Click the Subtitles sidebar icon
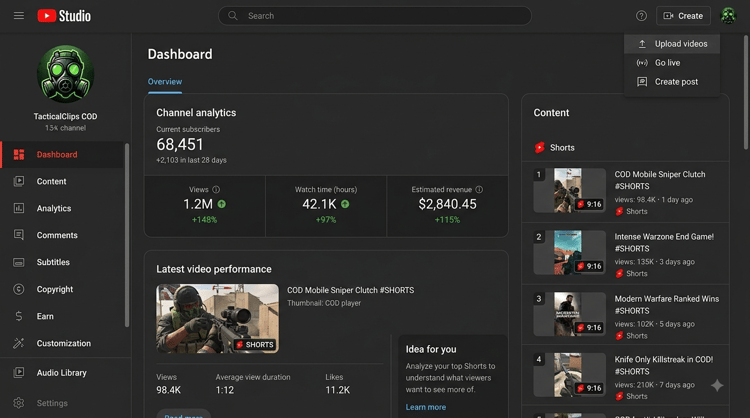This screenshot has height=418, width=750. (x=19, y=262)
